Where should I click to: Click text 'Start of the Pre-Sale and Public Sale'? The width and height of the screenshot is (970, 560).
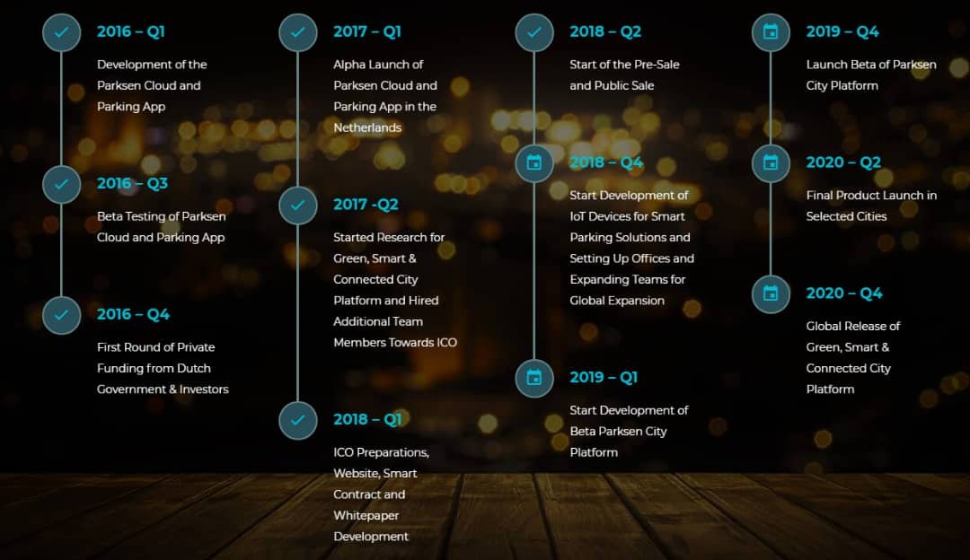pos(624,74)
